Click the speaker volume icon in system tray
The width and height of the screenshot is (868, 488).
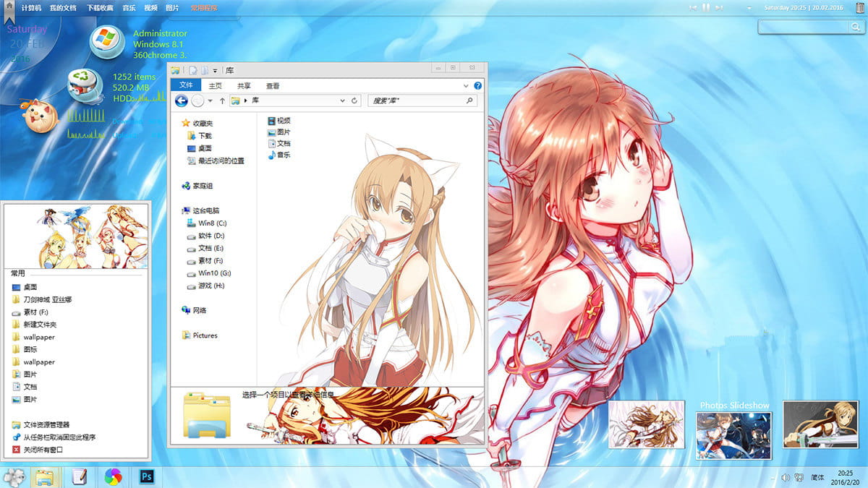click(x=785, y=477)
